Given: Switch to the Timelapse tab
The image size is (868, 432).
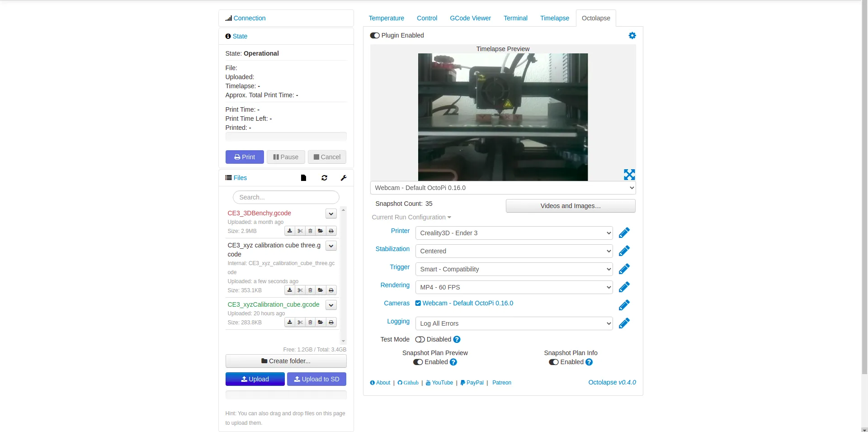Looking at the screenshot, I should coord(554,18).
